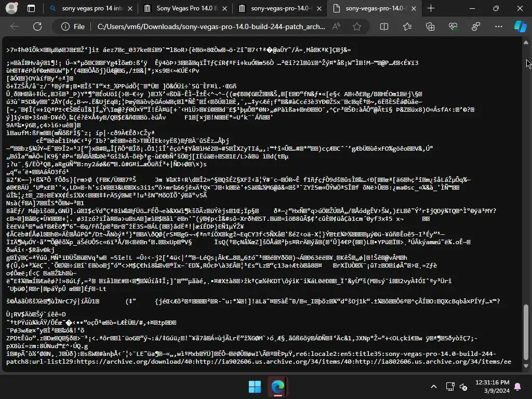532x399 pixels.
Task: Click the scrollbar up arrow
Action: [526, 43]
